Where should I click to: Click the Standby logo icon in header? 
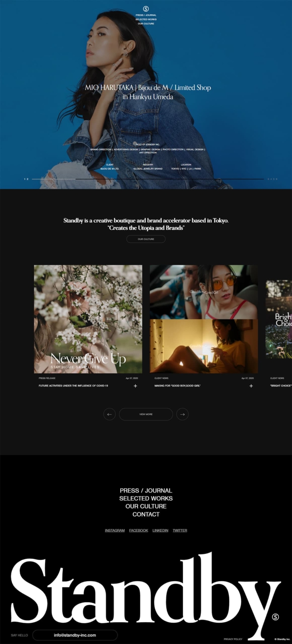pos(146,9)
